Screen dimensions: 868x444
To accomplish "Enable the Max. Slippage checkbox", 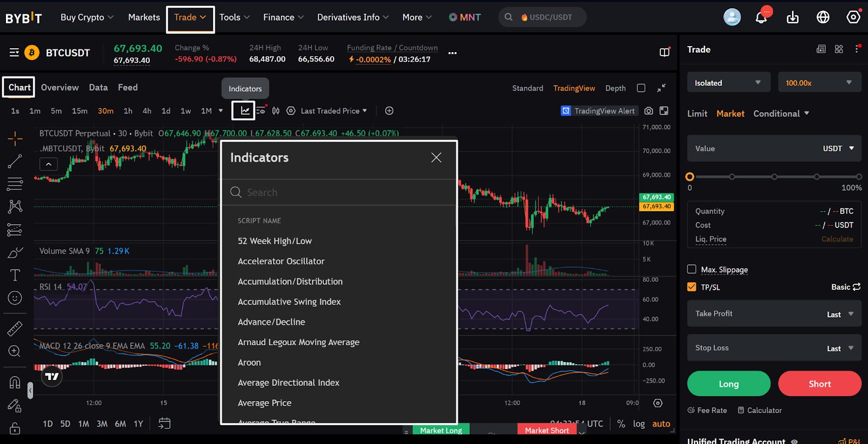I will pos(692,269).
